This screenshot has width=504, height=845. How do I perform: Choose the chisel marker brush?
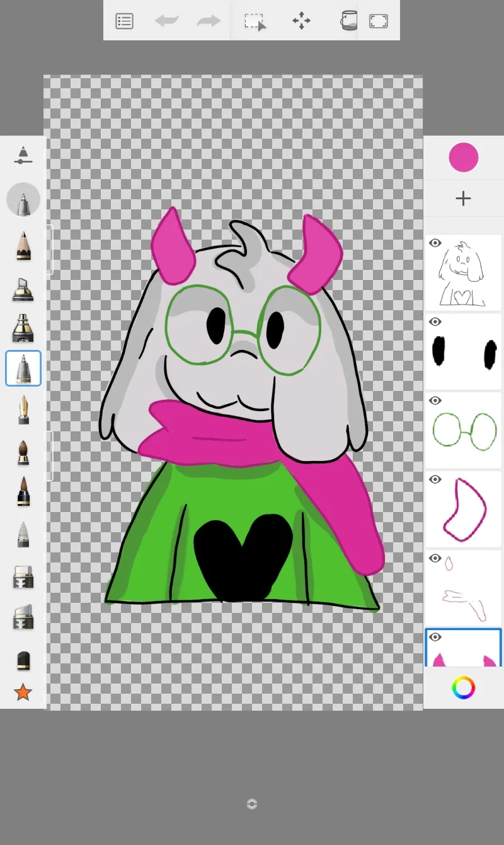[x=23, y=288]
